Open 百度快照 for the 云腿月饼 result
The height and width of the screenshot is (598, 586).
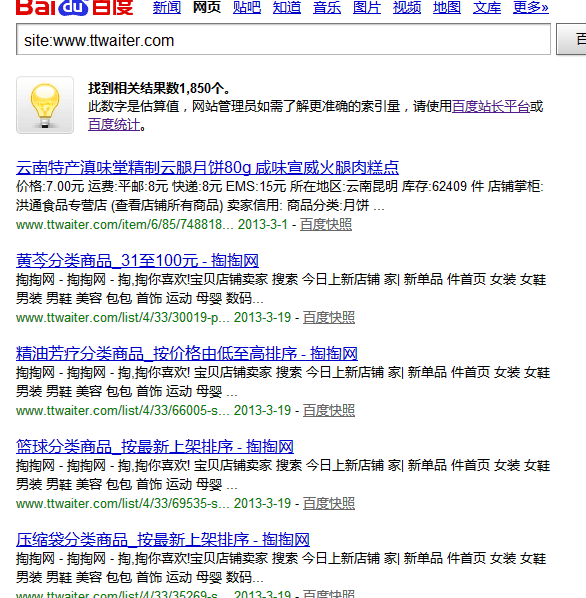click(x=326, y=225)
